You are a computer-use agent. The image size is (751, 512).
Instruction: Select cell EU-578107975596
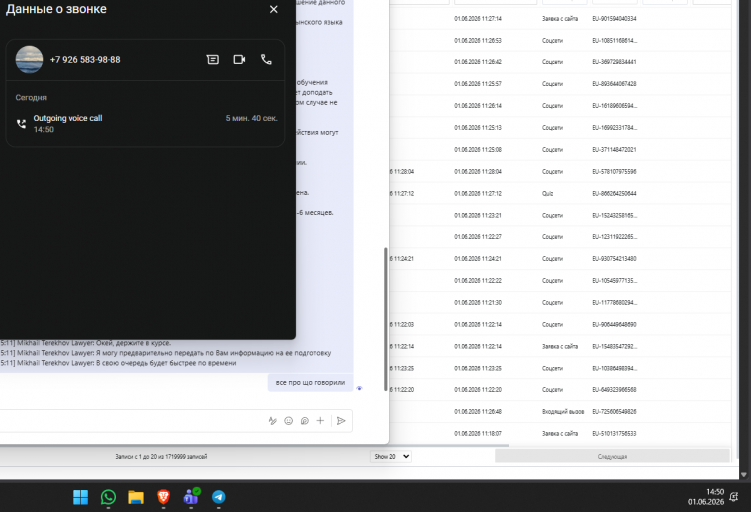click(614, 171)
